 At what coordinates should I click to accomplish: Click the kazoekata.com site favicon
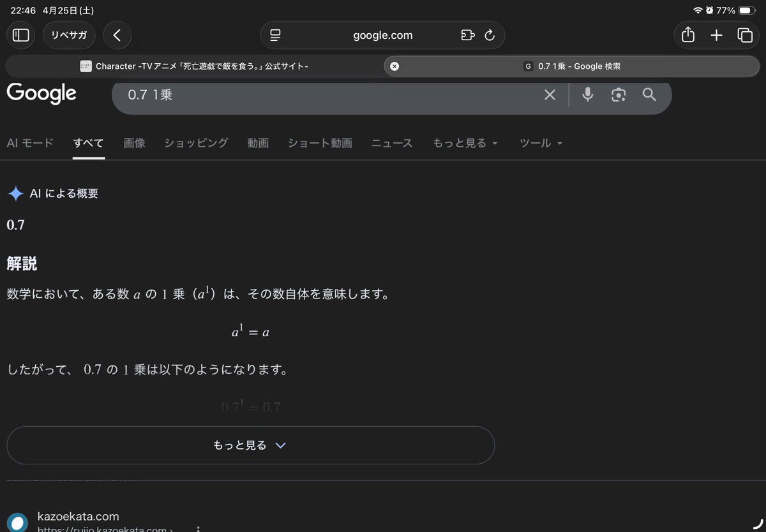[17, 522]
